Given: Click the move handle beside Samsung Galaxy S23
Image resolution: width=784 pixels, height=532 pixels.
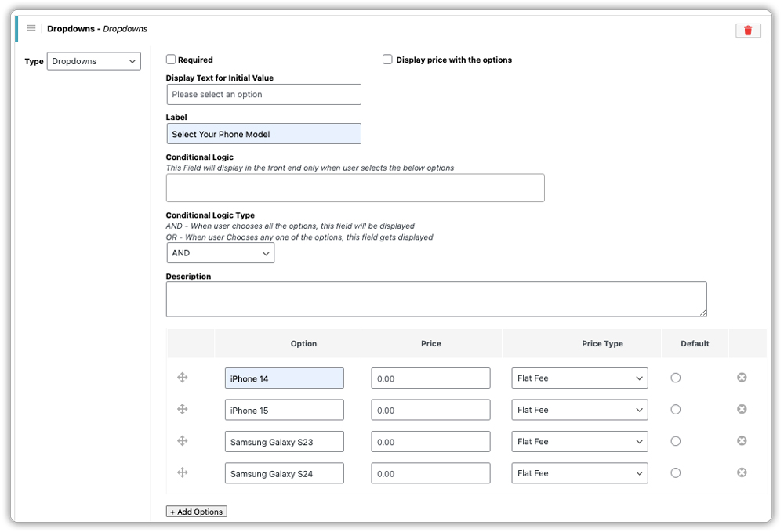Looking at the screenshot, I should [182, 441].
